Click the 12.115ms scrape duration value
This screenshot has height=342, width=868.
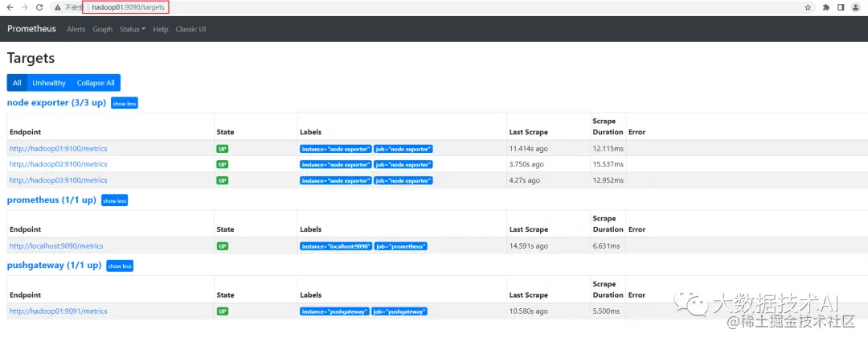click(x=608, y=149)
